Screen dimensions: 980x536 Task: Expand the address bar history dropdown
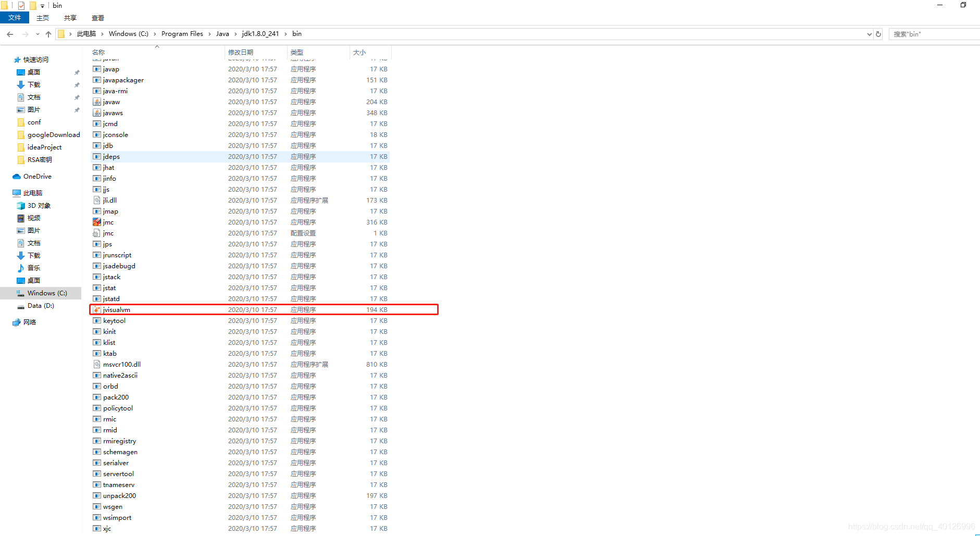pyautogui.click(x=869, y=34)
